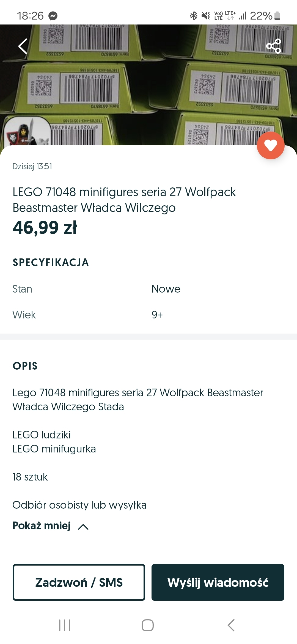Tap the listing title LEGO 71048 minifigures
This screenshot has width=297, height=644.
click(124, 200)
